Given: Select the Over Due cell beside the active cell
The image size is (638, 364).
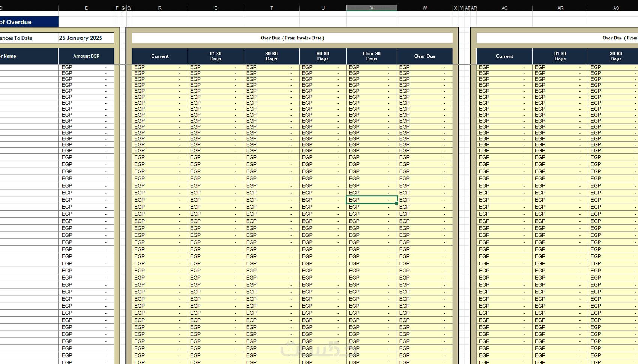Looking at the screenshot, I should [425, 200].
